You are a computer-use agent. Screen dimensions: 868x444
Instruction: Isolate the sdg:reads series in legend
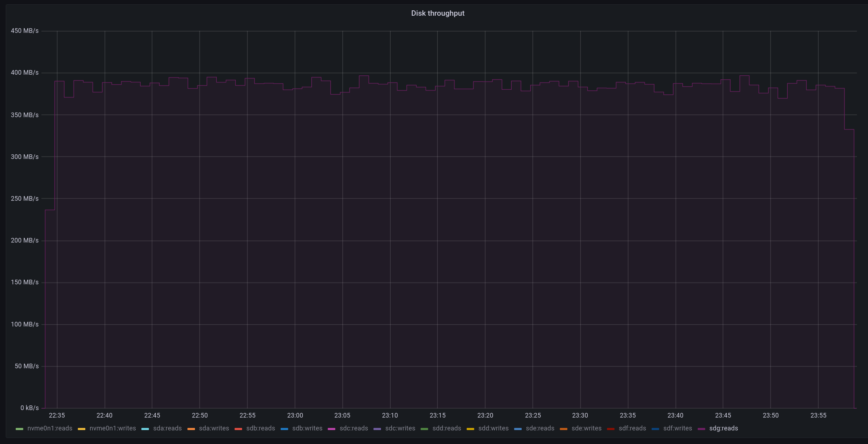coord(723,428)
